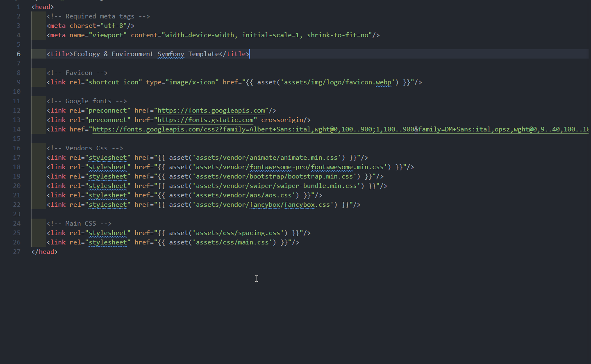Select line number 14 in the gutter

[x=16, y=129]
